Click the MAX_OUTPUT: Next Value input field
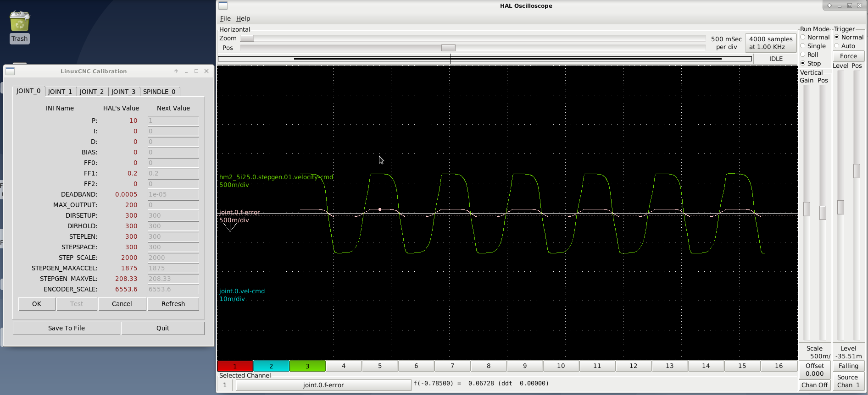868x395 pixels. point(173,205)
